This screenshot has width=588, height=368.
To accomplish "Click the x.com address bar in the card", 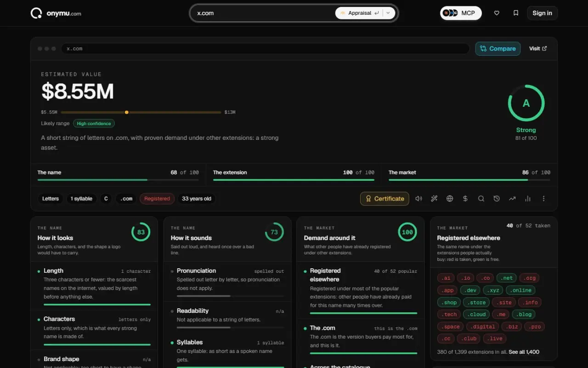I will [x=266, y=49].
